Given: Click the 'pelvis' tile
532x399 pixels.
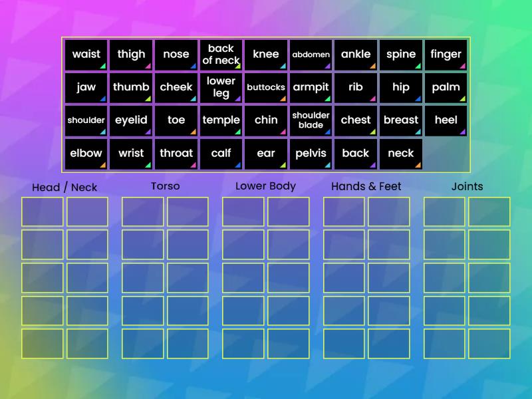Looking at the screenshot, I should [x=311, y=154].
